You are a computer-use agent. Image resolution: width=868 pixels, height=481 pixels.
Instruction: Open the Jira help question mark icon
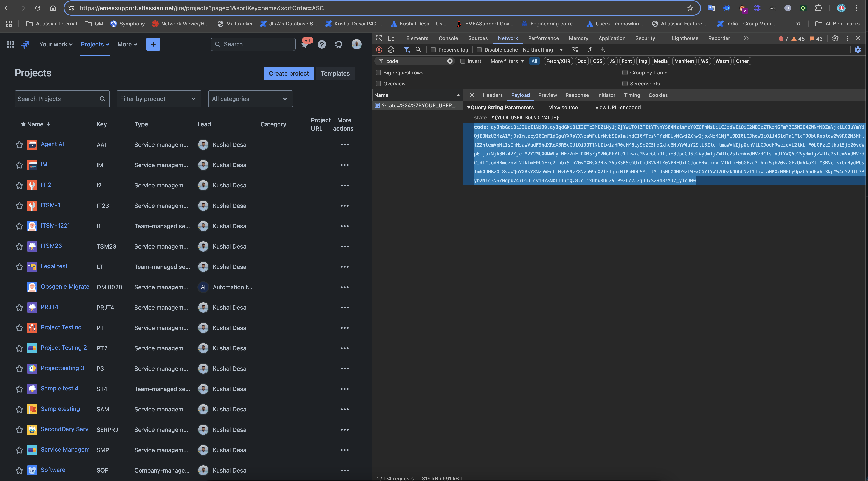pyautogui.click(x=322, y=44)
